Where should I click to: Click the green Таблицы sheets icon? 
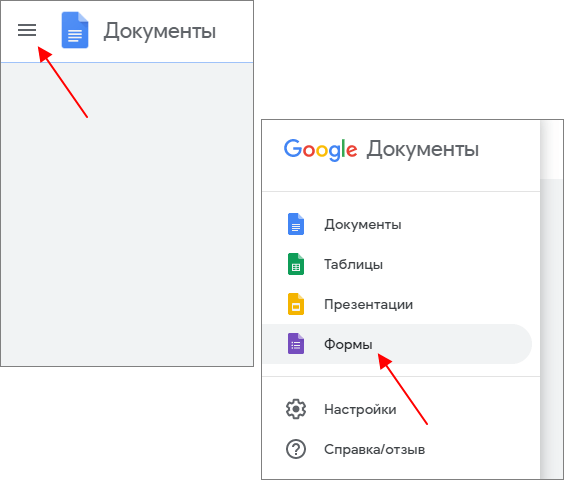[296, 264]
